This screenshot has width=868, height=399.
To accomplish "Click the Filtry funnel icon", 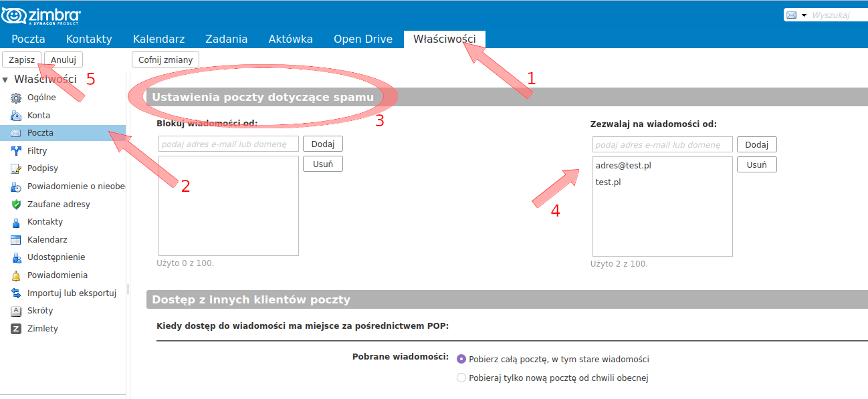I will pyautogui.click(x=16, y=151).
